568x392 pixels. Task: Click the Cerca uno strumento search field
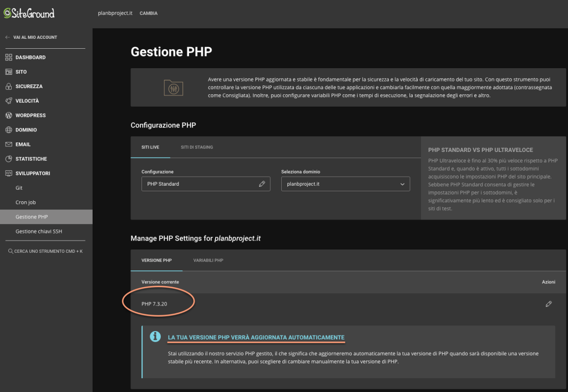click(45, 251)
